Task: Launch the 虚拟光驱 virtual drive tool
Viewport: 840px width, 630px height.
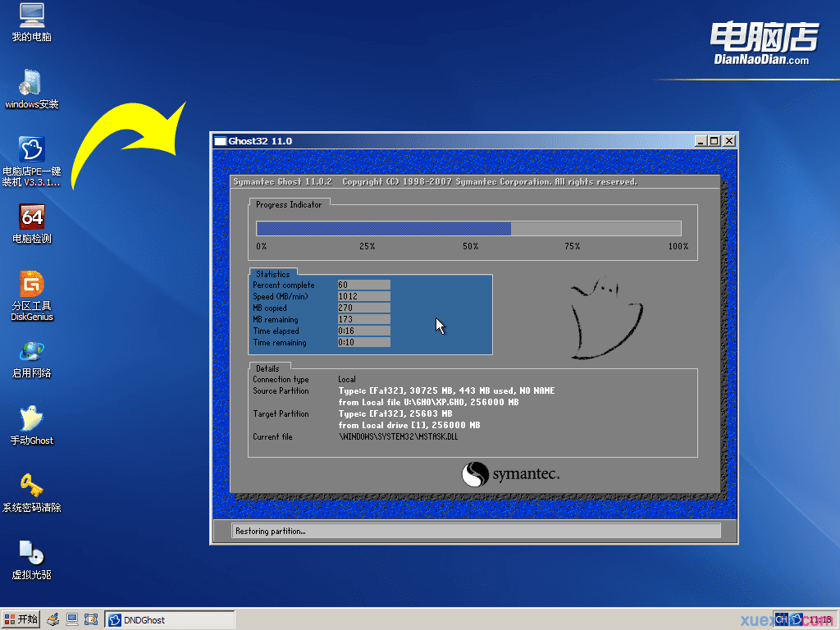Action: [x=30, y=558]
